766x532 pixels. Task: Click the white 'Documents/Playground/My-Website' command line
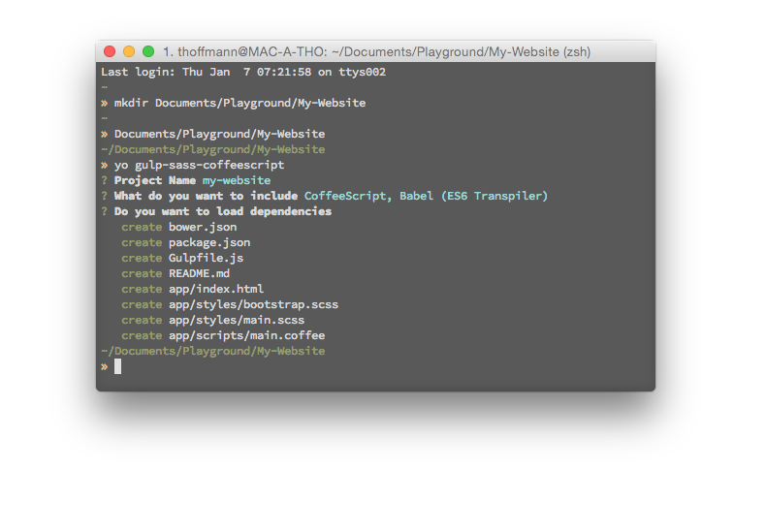point(220,134)
